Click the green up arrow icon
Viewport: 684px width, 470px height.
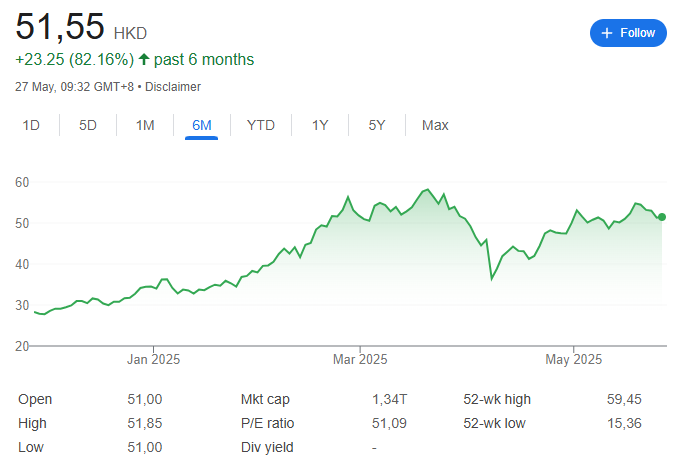(x=143, y=60)
